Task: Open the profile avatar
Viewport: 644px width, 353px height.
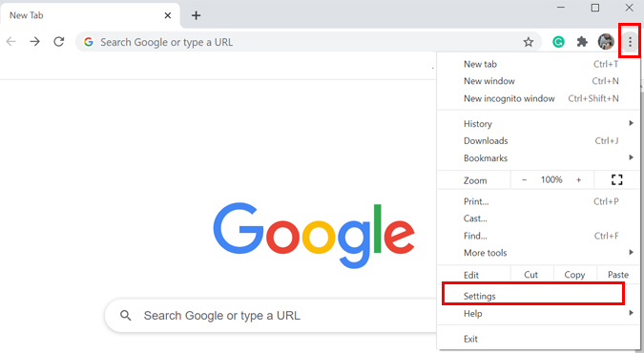Action: click(x=606, y=42)
